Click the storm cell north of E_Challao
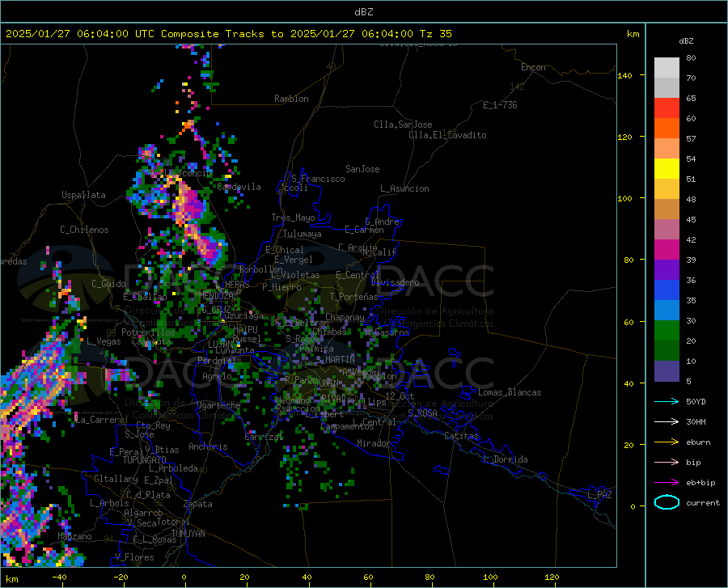 coord(210,247)
